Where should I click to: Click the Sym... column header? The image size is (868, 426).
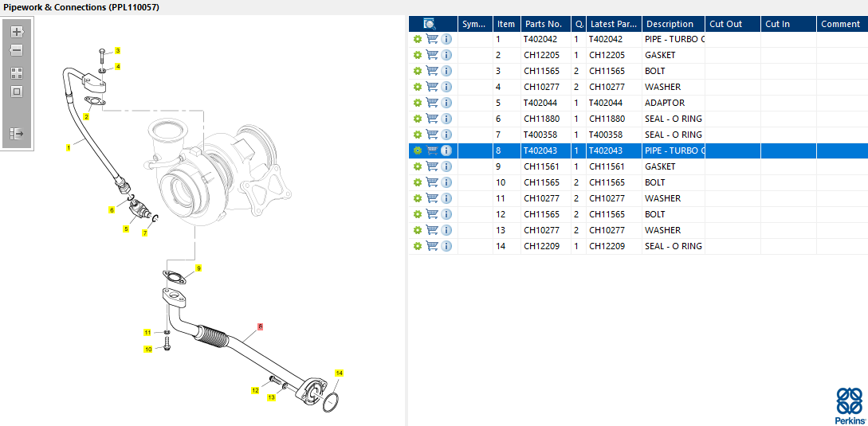[x=475, y=24]
